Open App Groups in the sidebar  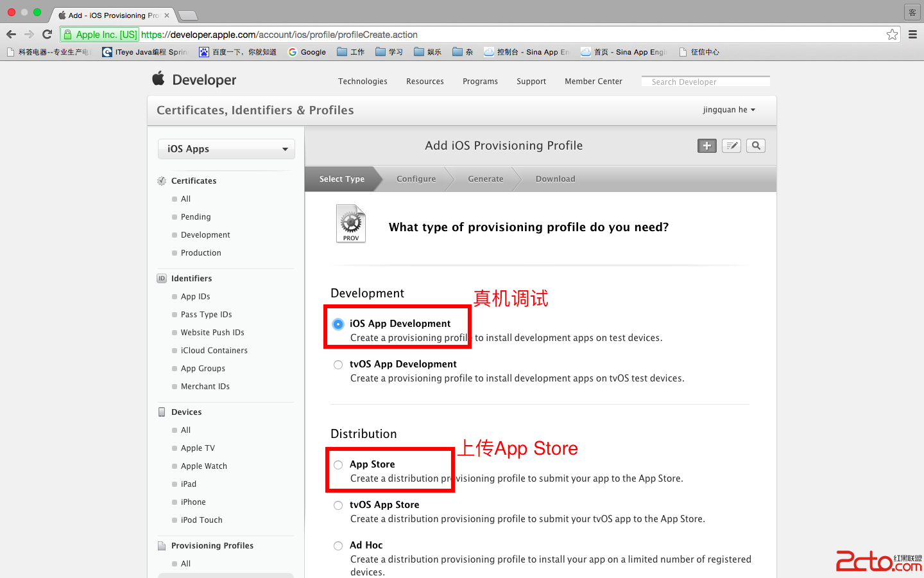pyautogui.click(x=203, y=369)
